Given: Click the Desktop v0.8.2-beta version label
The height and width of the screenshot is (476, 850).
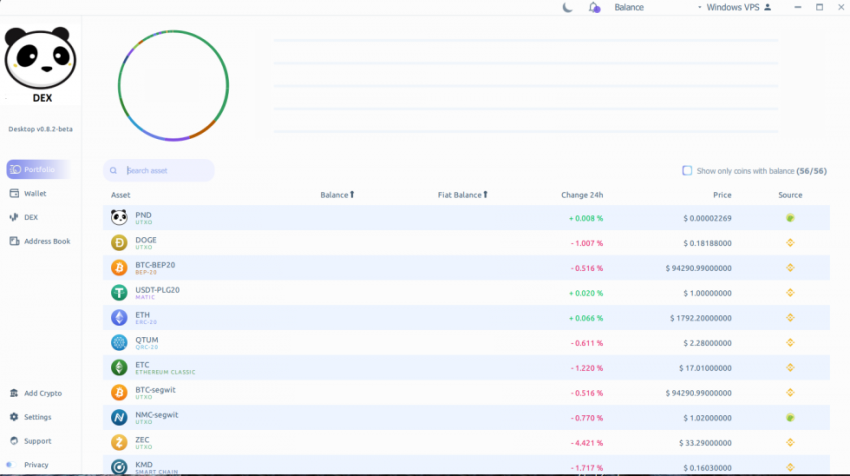Looking at the screenshot, I should (40, 129).
